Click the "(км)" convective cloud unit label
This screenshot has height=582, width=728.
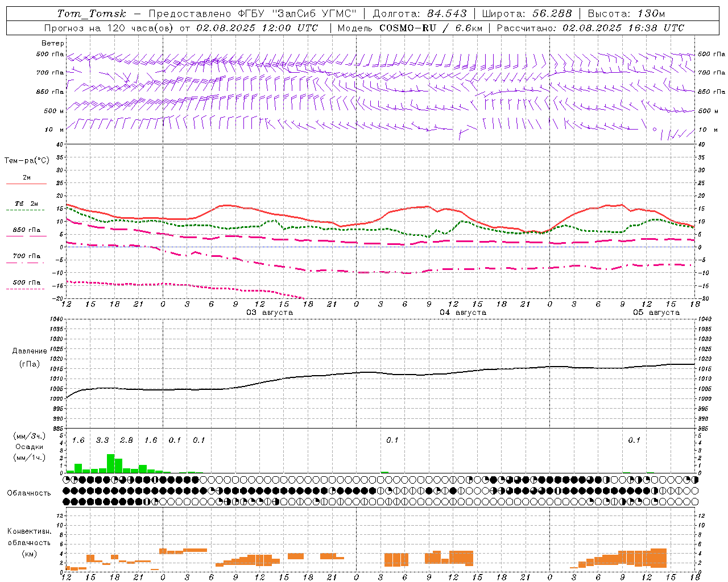pos(29,554)
